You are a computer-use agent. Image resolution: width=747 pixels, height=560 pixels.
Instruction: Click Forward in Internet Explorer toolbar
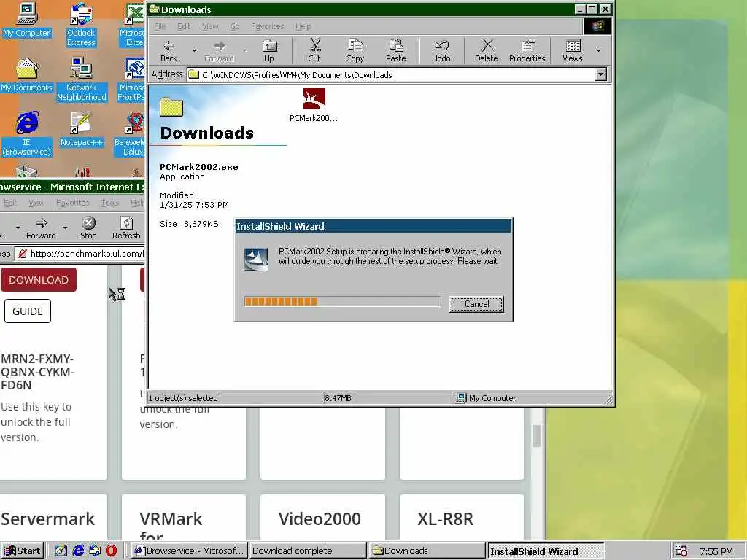pyautogui.click(x=41, y=227)
